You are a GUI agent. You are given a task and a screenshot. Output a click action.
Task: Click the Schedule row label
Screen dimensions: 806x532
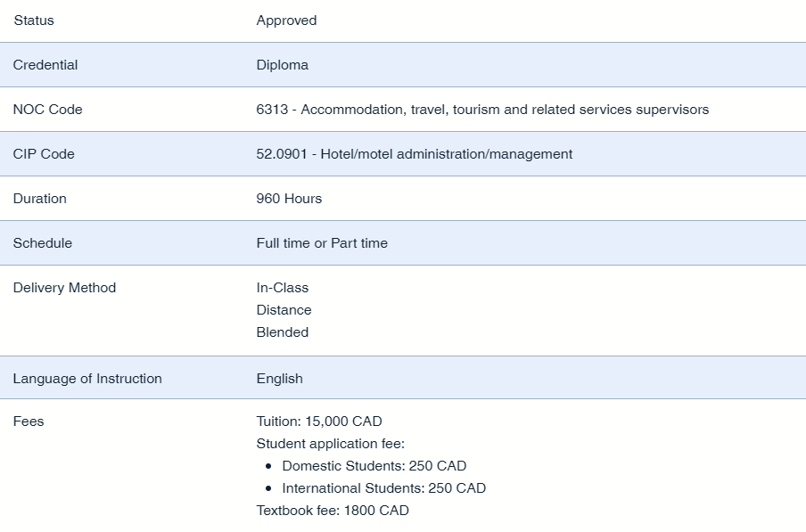tap(43, 243)
